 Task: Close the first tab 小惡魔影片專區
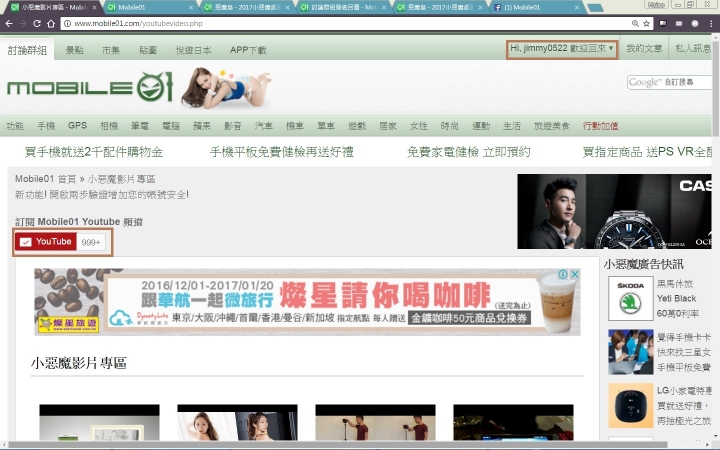coord(94,7)
